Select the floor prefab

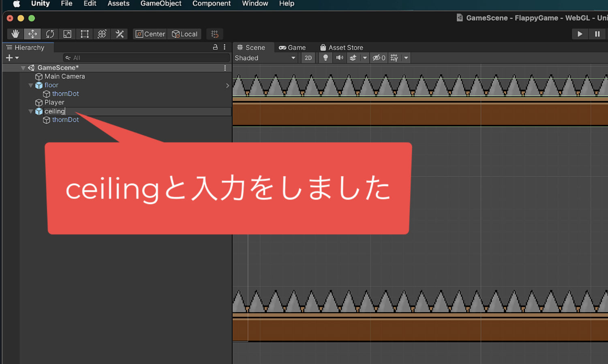click(51, 85)
